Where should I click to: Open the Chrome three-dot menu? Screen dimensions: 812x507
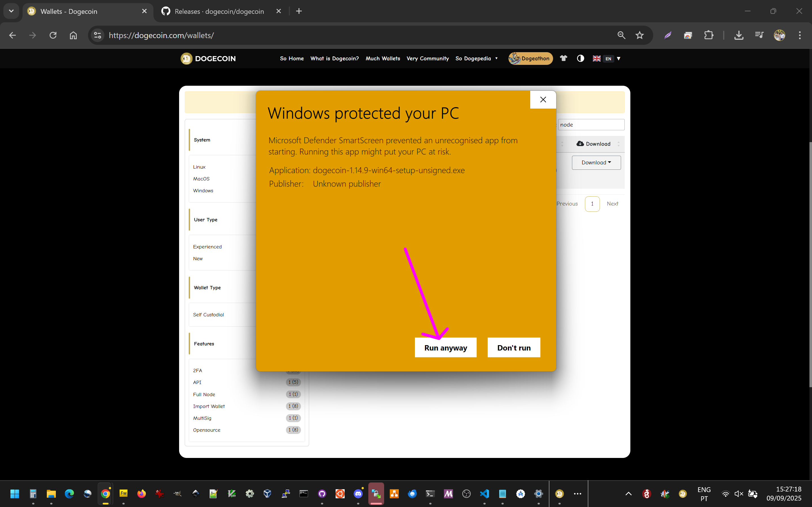800,35
